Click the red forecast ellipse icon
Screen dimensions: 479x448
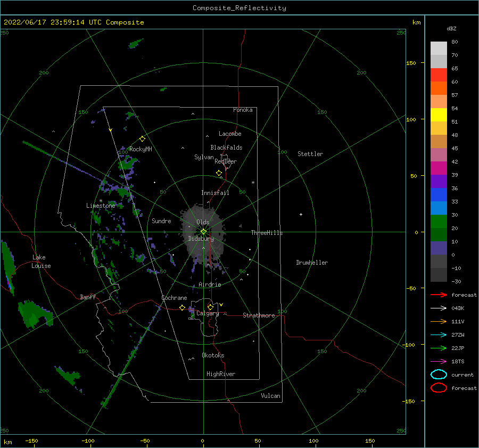[x=439, y=388]
